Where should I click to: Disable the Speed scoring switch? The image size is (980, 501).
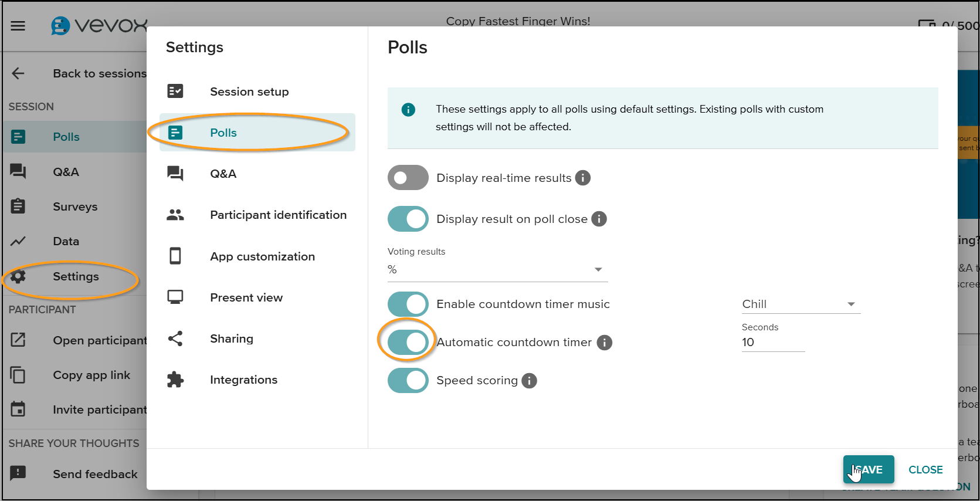point(408,380)
